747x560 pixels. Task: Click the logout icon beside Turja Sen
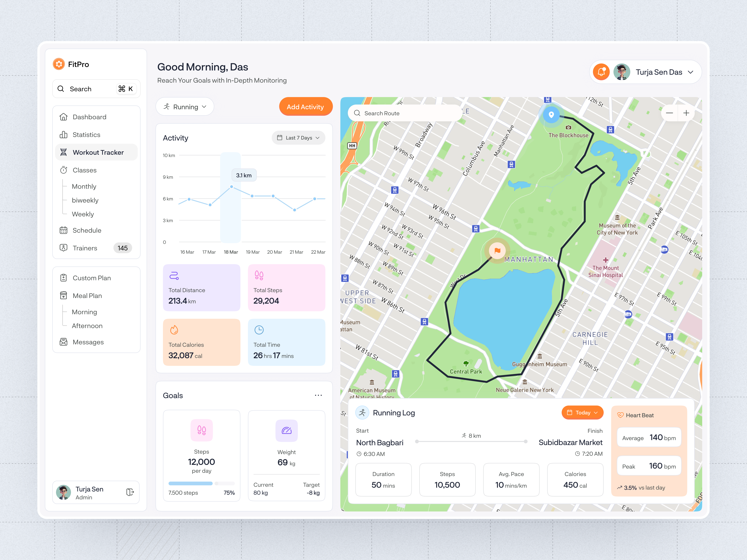pyautogui.click(x=130, y=492)
